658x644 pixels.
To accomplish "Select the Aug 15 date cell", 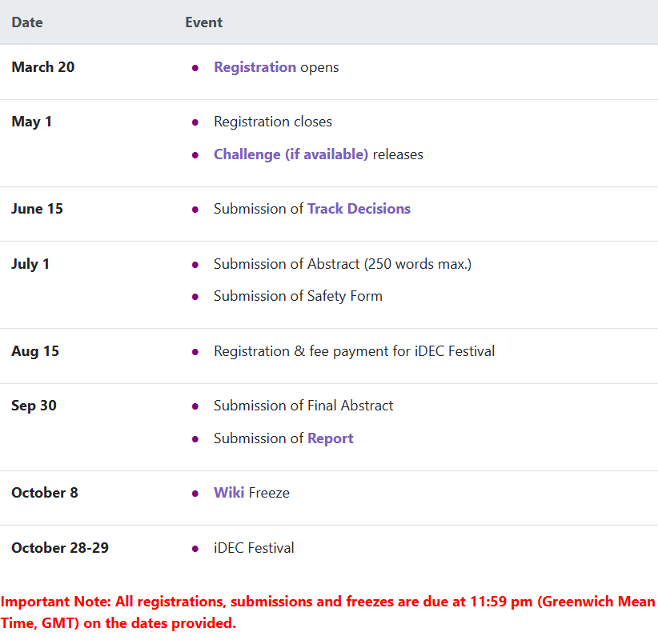I will [x=35, y=351].
